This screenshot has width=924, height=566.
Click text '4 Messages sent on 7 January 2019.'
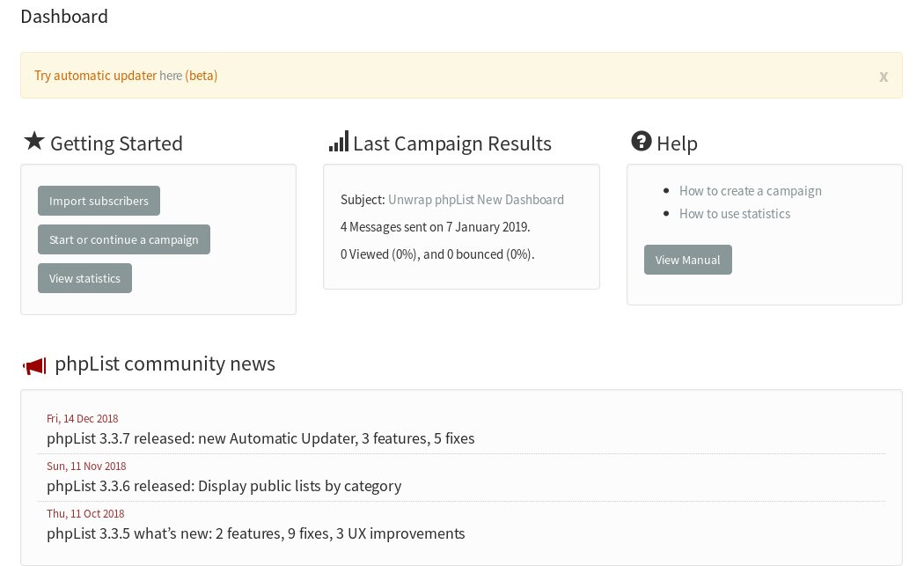(x=436, y=227)
